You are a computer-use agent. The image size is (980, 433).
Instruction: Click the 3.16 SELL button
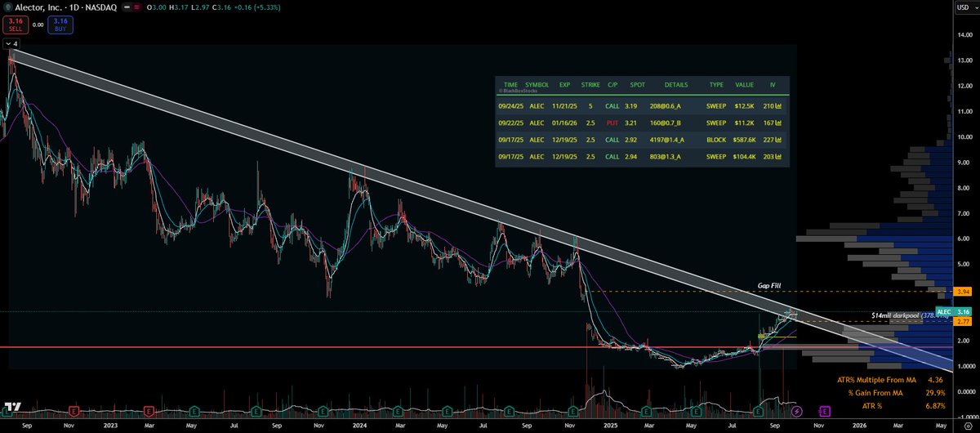click(x=14, y=25)
